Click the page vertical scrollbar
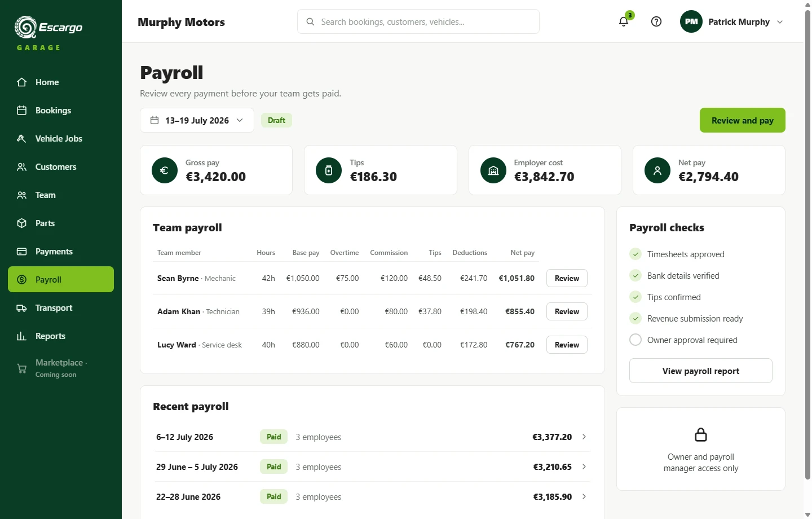The width and height of the screenshot is (812, 519). click(x=807, y=244)
